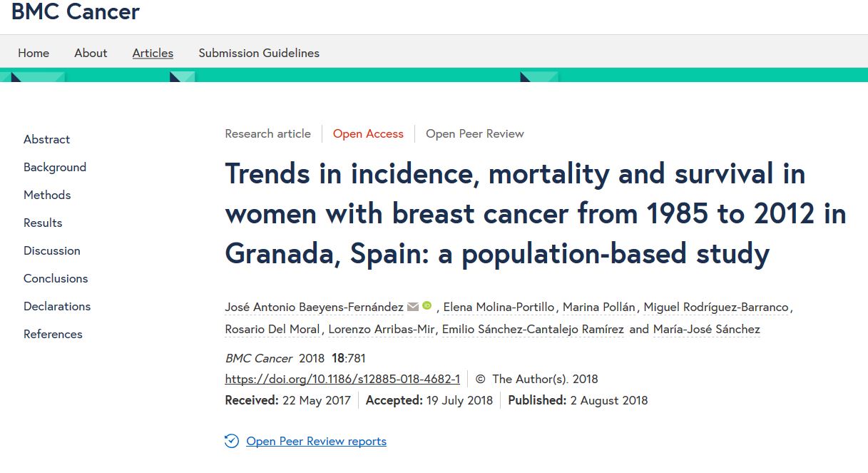
Task: Click author Marina Pollán's name
Action: pos(598,307)
